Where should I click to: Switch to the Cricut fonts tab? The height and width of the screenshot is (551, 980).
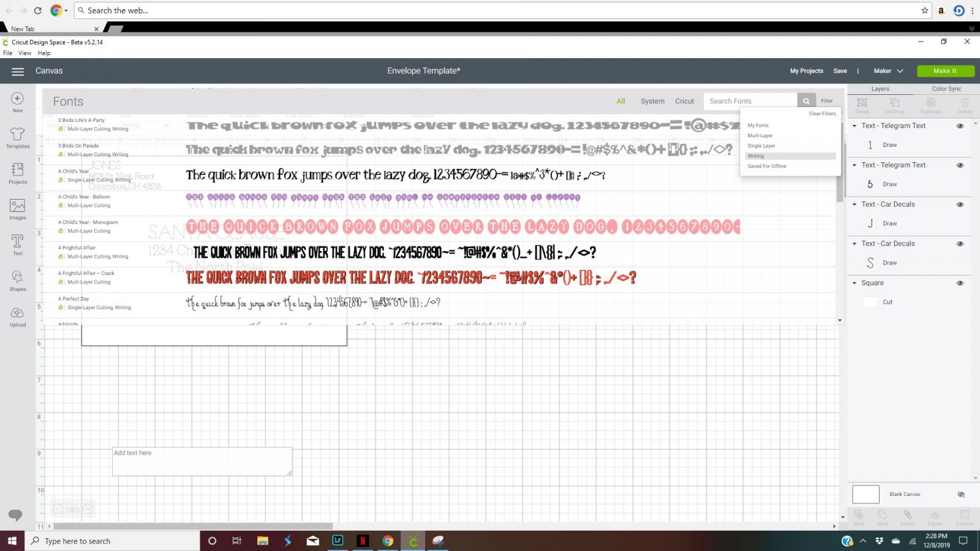coord(684,102)
